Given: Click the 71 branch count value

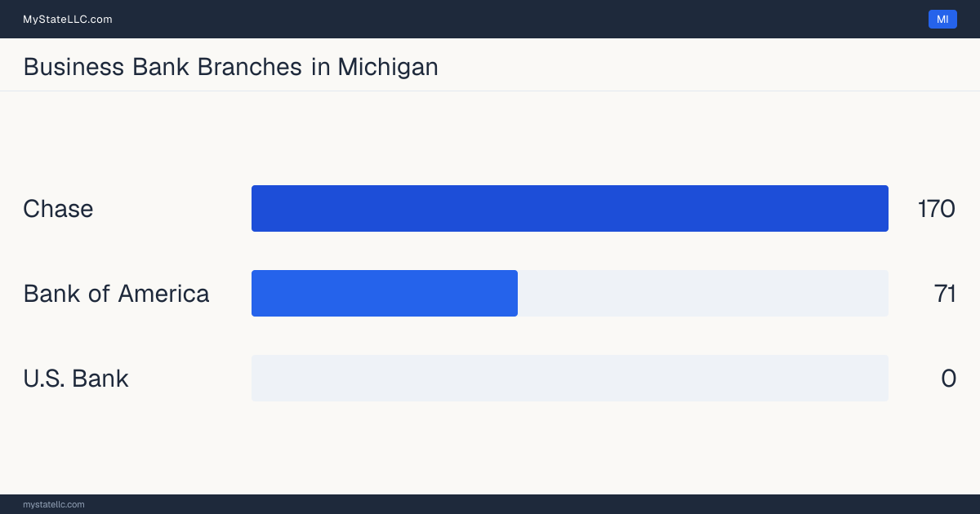Looking at the screenshot, I should click(x=945, y=294).
